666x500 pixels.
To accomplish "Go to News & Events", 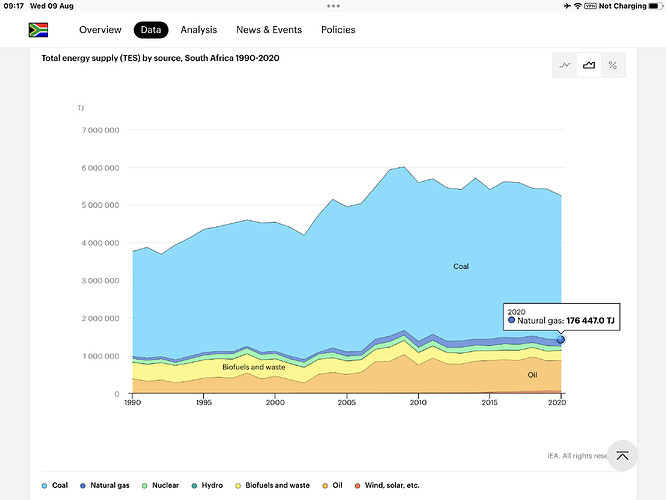I will pyautogui.click(x=268, y=30).
